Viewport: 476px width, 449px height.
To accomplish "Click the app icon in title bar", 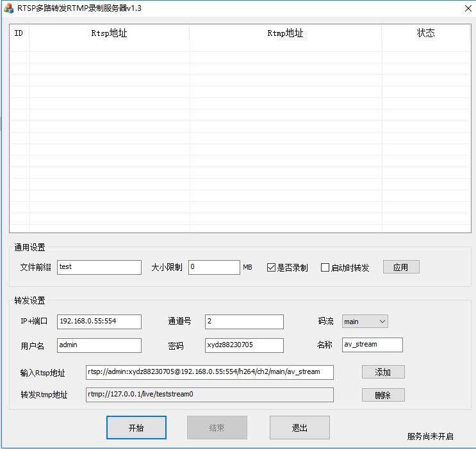I will coord(9,8).
